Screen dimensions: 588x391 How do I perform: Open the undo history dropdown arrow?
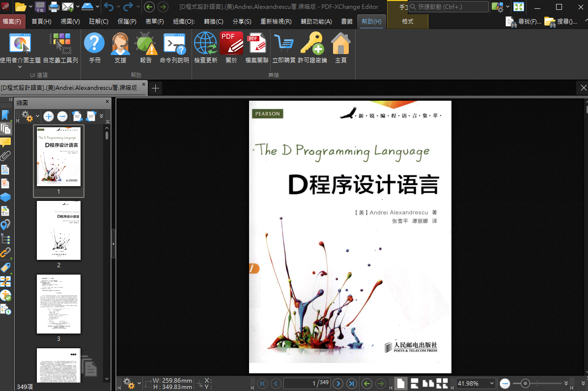click(118, 7)
